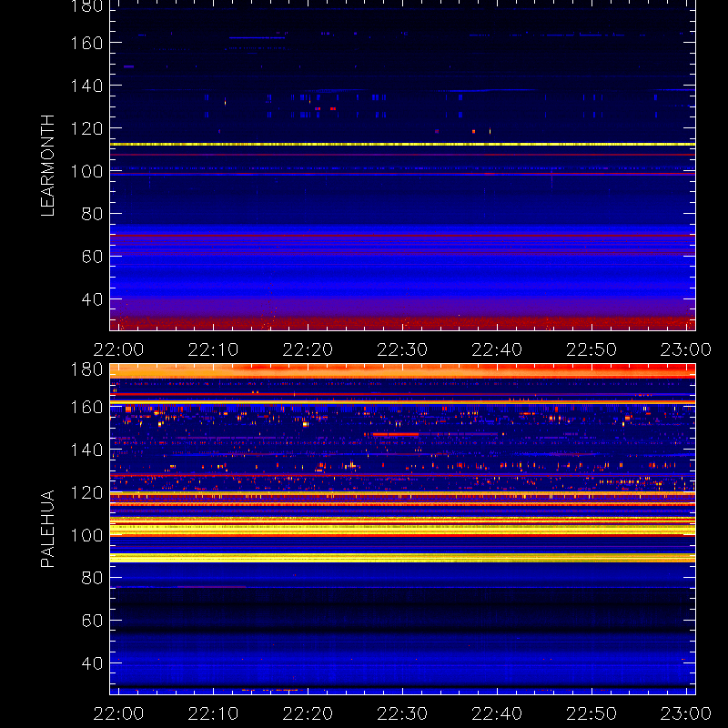The height and width of the screenshot is (728, 728).
Task: Click the 23:00 time label under Palehua plot
Action: coord(686,713)
